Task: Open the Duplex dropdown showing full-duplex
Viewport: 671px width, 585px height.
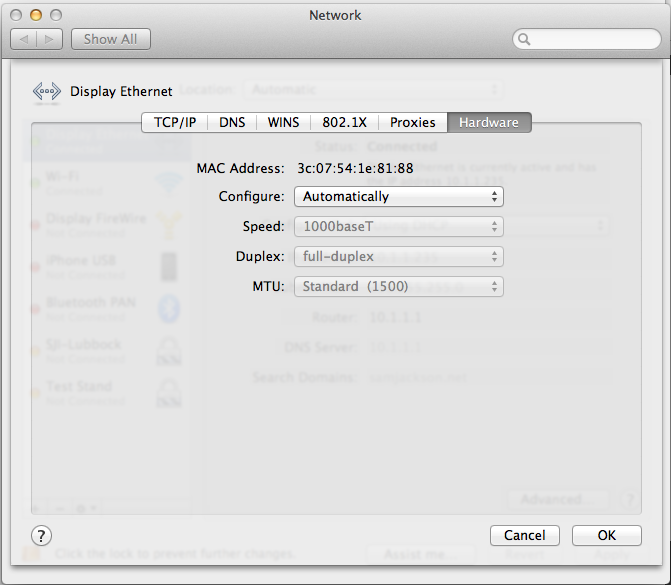Action: pyautogui.click(x=399, y=256)
